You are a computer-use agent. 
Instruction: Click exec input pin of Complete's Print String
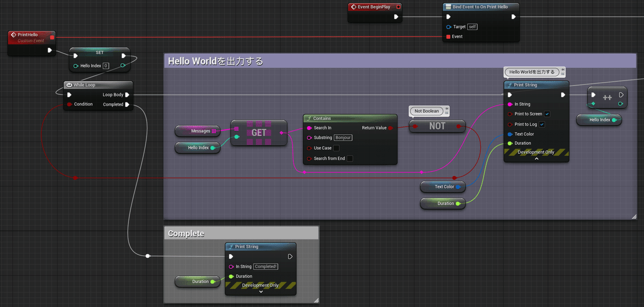click(231, 257)
